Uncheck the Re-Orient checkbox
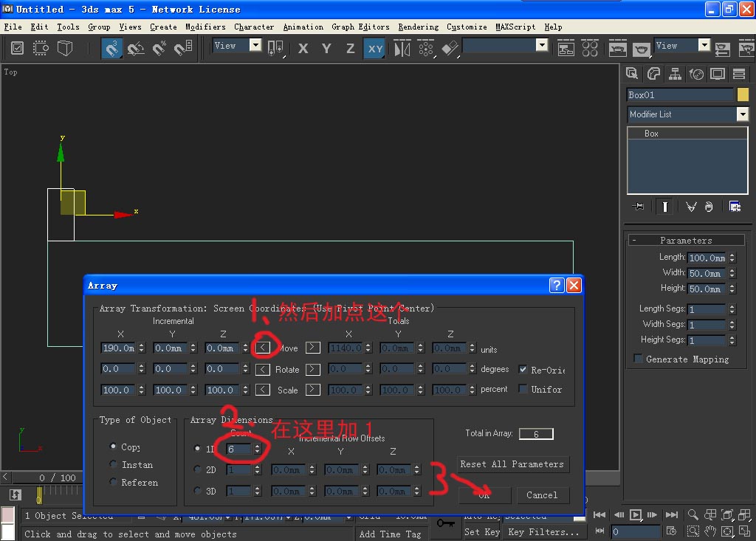756x541 pixels. coord(523,369)
